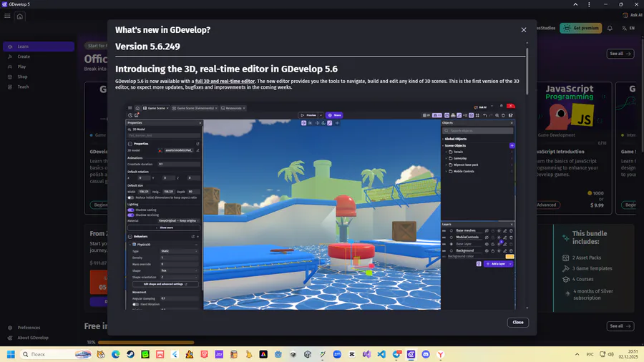Open Flutter icon in taskbar
Viewport: 644px width, 362px height.
(175, 354)
